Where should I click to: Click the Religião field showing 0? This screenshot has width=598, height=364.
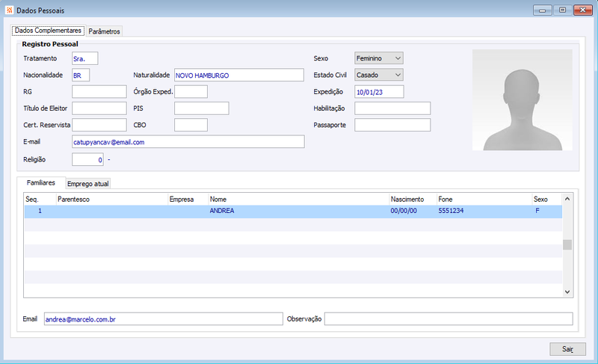click(87, 160)
